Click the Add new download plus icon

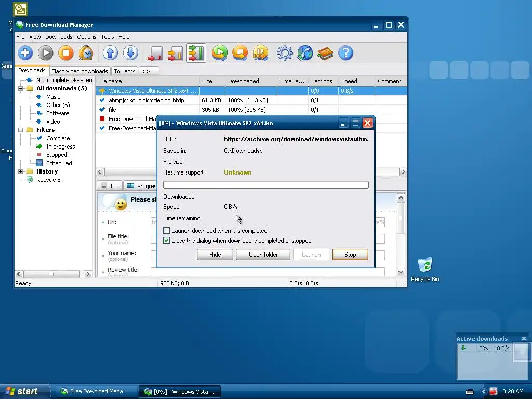pyautogui.click(x=25, y=54)
